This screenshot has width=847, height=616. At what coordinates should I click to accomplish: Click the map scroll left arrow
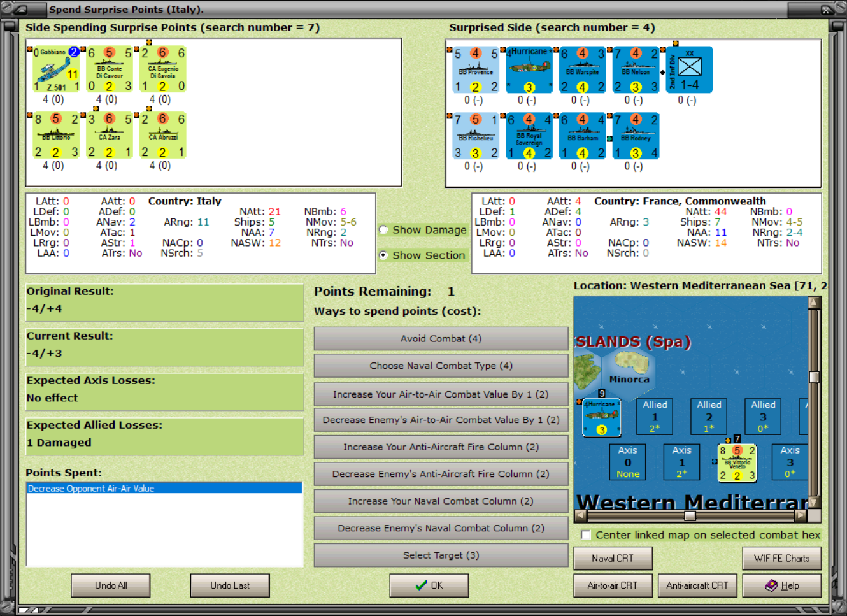point(580,515)
